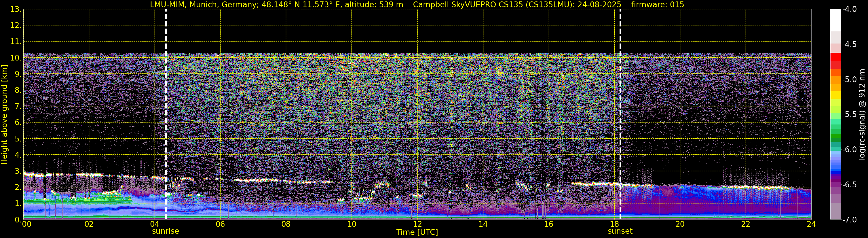Click the 6 km tick on the height axis

[x=18, y=123]
